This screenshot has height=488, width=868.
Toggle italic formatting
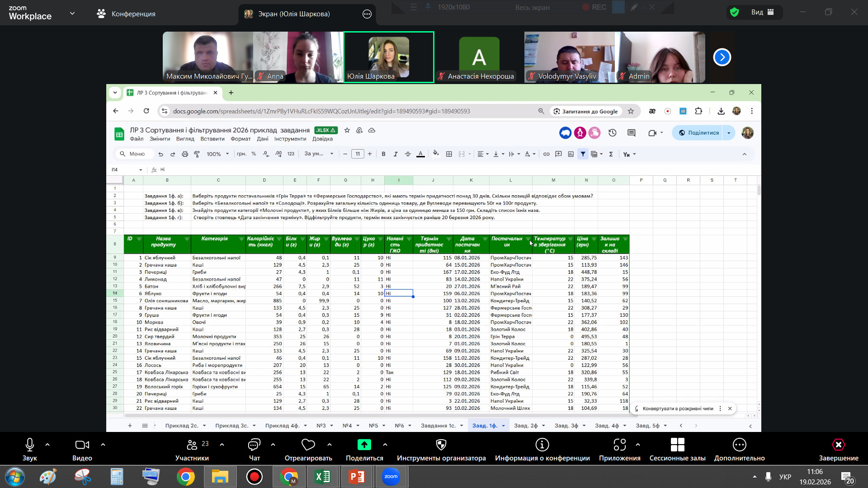[x=396, y=154]
